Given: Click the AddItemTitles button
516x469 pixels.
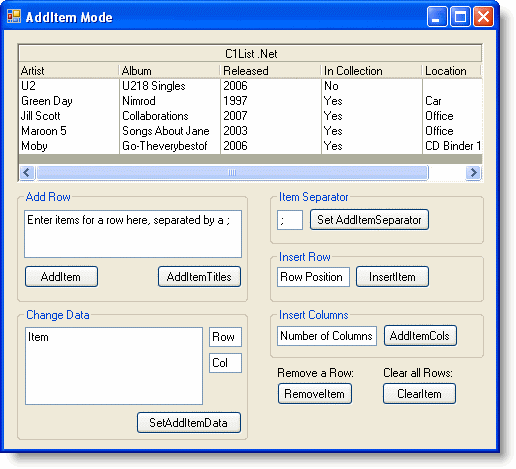Looking at the screenshot, I should [x=199, y=277].
